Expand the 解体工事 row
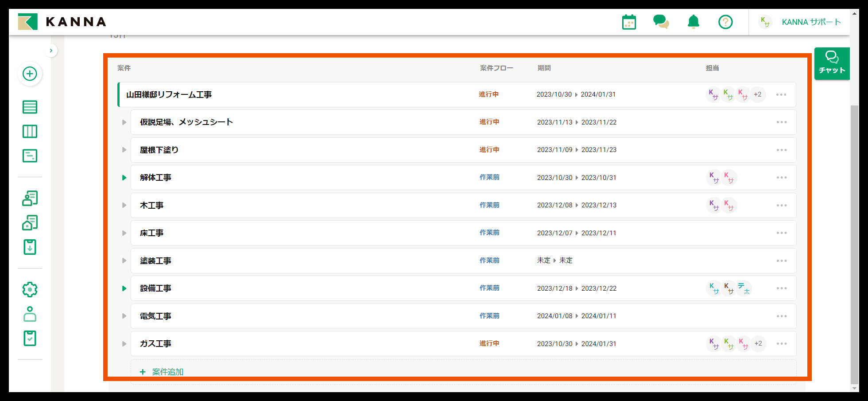This screenshot has width=868, height=401. [x=124, y=178]
